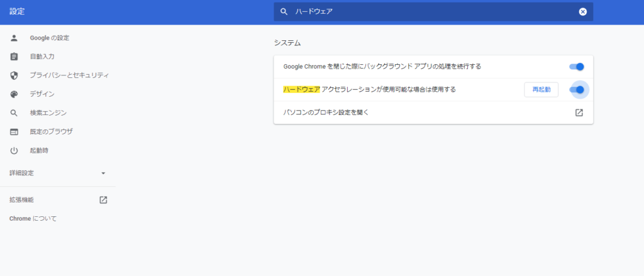This screenshot has width=644, height=276.
Task: Click the Google Chrome を閉じた際 setting text
Action: coord(382,66)
